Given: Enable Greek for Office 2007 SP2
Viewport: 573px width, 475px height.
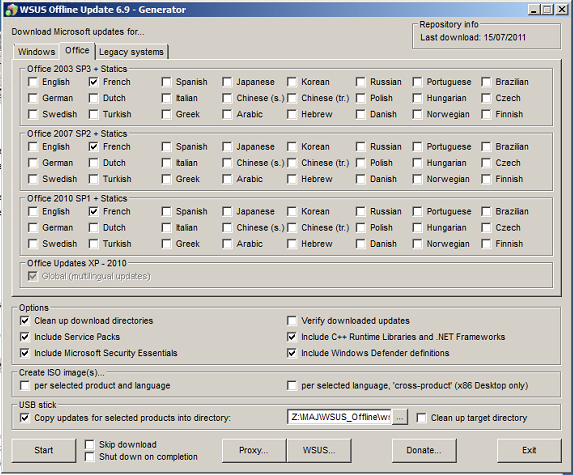Looking at the screenshot, I should (x=166, y=179).
